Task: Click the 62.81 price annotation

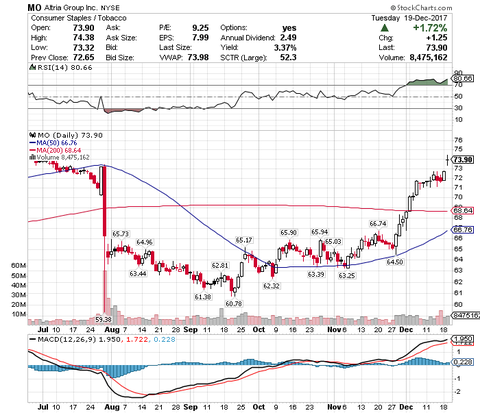Action: 220,265
